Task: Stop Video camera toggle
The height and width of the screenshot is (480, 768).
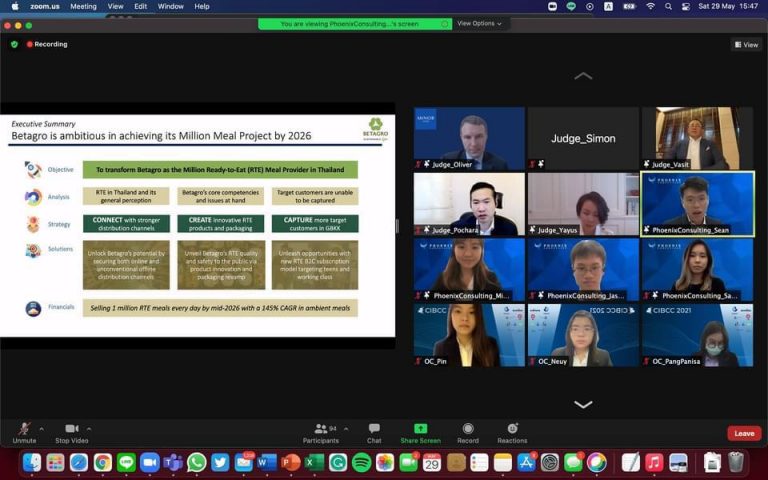Action: click(x=72, y=433)
